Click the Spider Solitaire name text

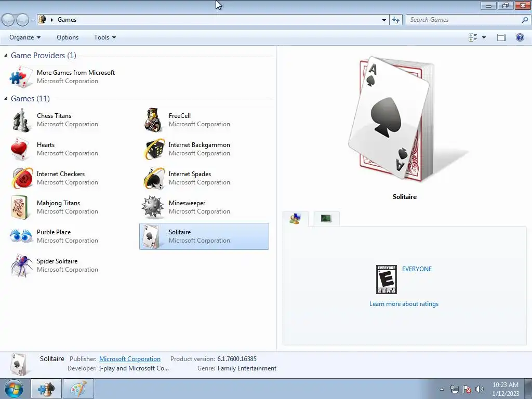pos(57,261)
